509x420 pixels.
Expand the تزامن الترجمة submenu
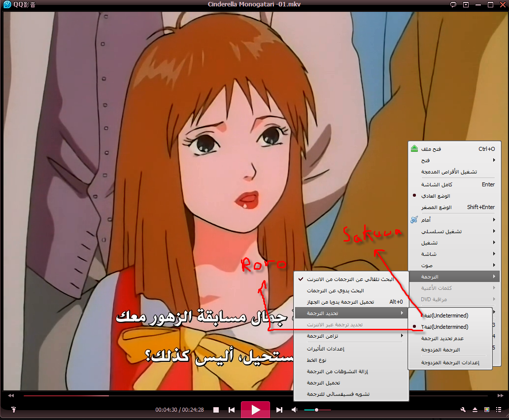tap(351, 336)
